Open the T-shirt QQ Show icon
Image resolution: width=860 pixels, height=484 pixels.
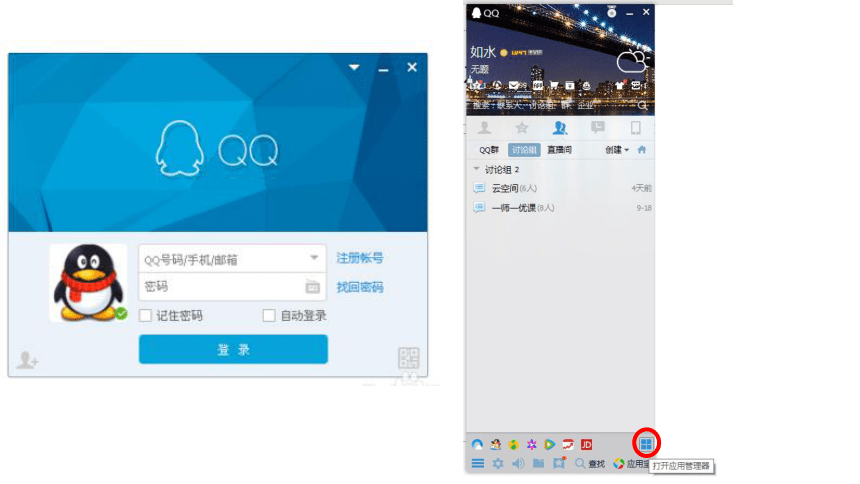tap(619, 85)
